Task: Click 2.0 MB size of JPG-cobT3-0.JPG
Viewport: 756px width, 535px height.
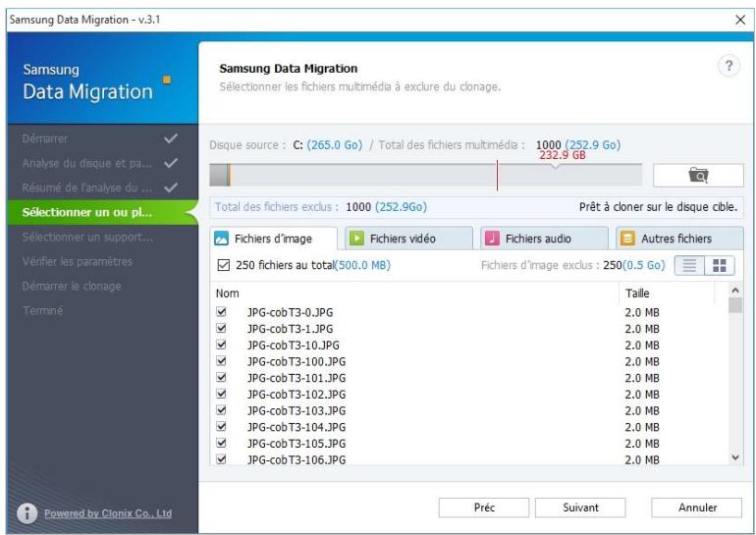Action: [x=642, y=312]
